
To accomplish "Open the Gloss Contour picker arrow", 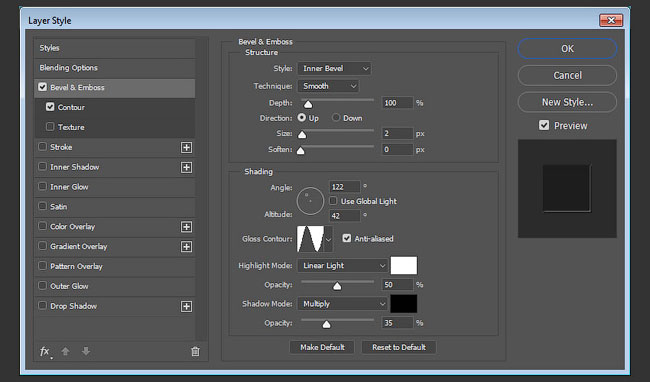I will [328, 239].
